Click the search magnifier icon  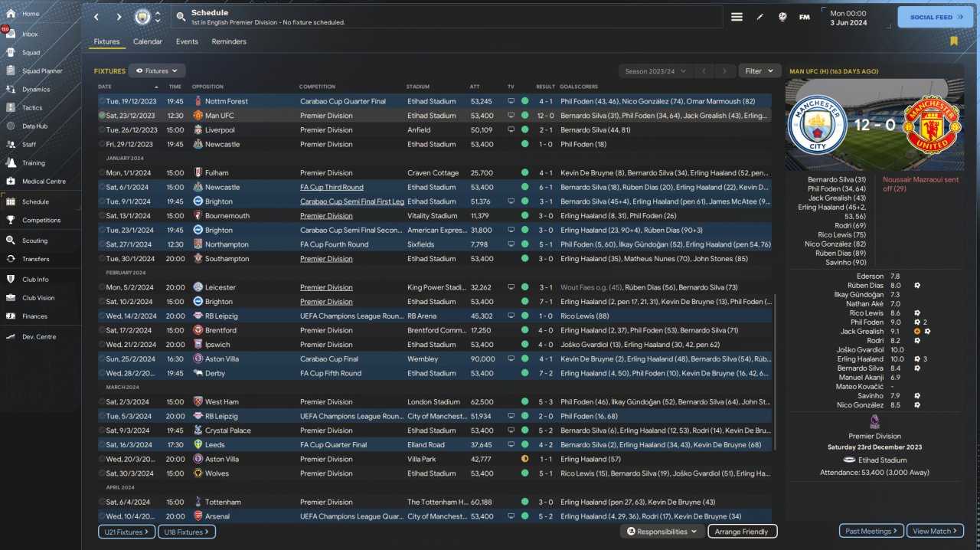pos(181,17)
